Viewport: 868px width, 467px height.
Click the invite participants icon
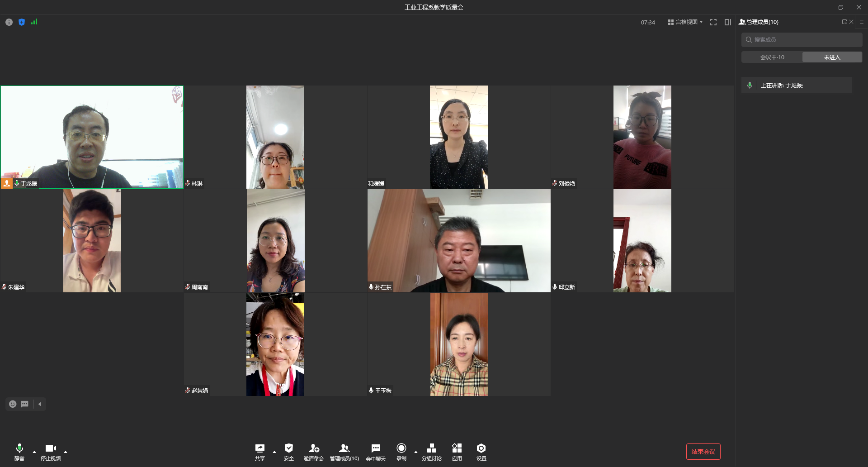click(x=313, y=451)
